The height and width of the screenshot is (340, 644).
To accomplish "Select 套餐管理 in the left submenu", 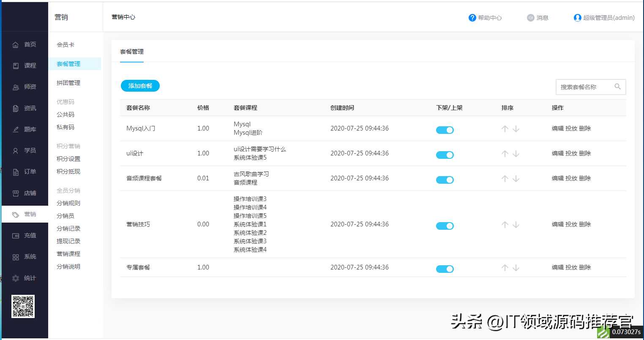I will (68, 64).
